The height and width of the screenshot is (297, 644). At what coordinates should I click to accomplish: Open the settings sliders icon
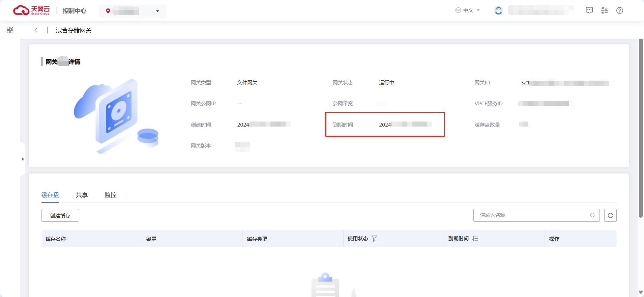[605, 10]
